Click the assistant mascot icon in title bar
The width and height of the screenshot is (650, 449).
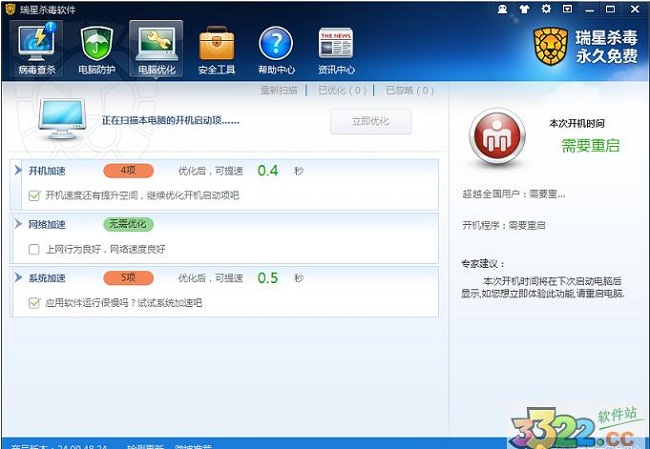502,9
